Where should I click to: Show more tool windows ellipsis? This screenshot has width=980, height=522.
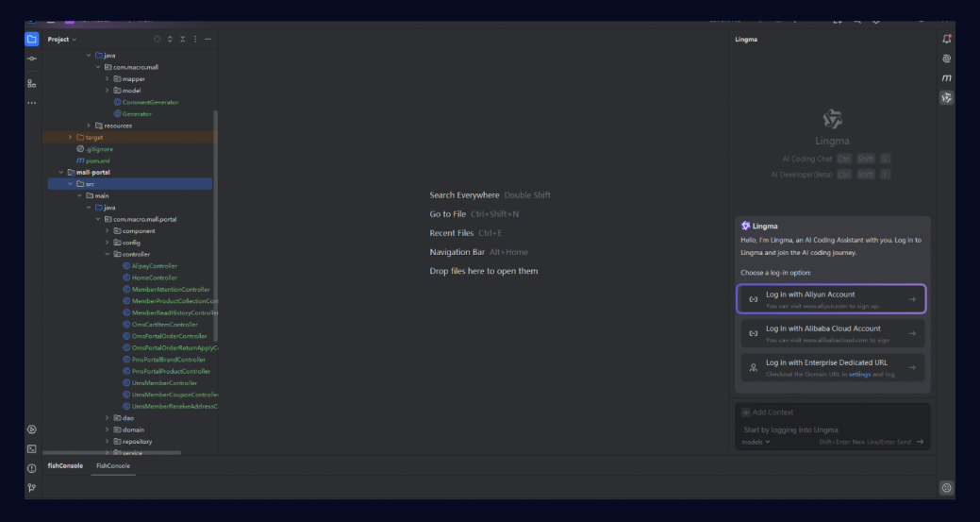click(x=32, y=103)
